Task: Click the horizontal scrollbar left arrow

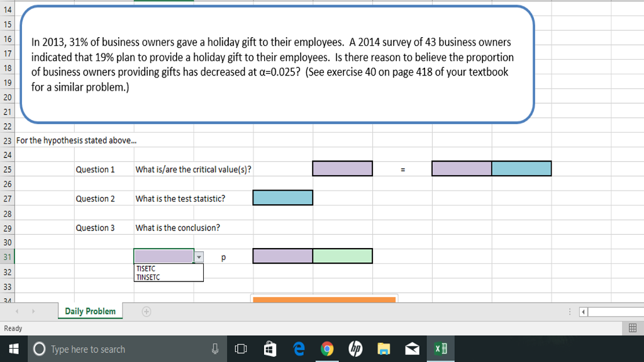Action: (583, 312)
